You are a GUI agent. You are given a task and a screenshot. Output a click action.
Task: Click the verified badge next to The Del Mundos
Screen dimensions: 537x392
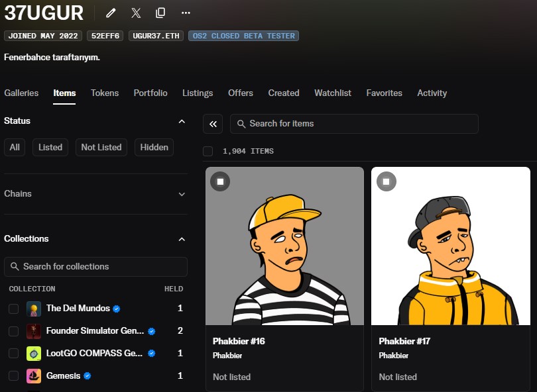[x=117, y=309]
